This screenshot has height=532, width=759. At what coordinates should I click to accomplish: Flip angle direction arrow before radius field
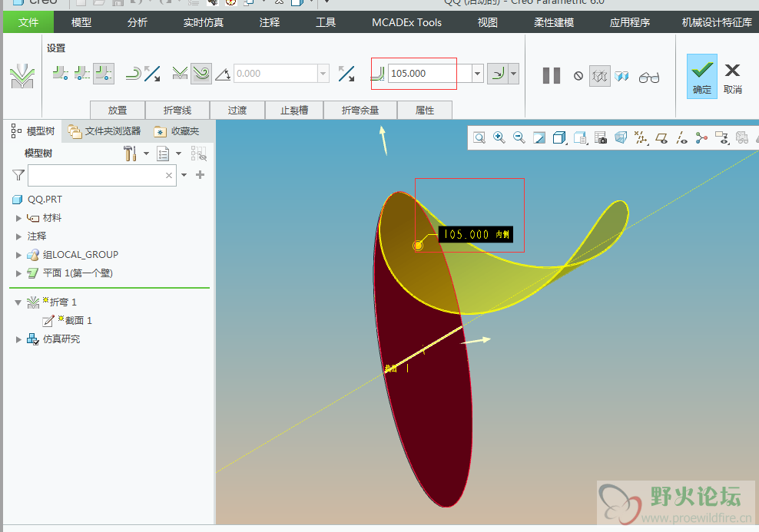coord(346,74)
